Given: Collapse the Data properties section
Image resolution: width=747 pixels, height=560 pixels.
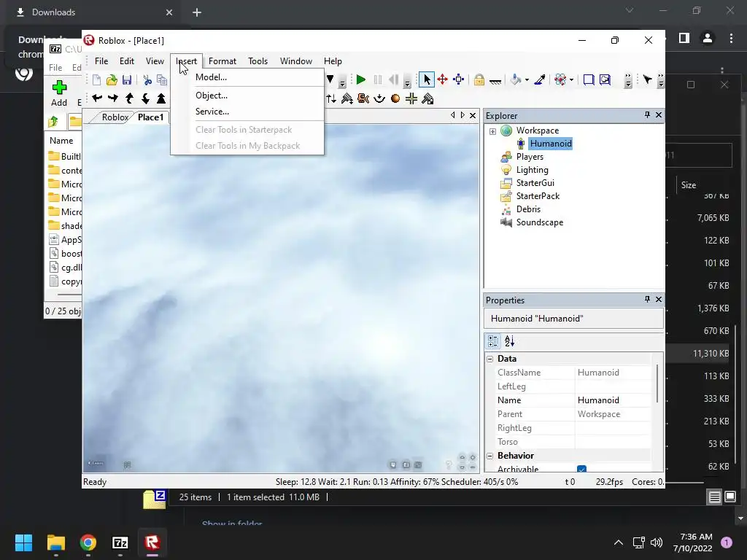Looking at the screenshot, I should click(x=489, y=359).
